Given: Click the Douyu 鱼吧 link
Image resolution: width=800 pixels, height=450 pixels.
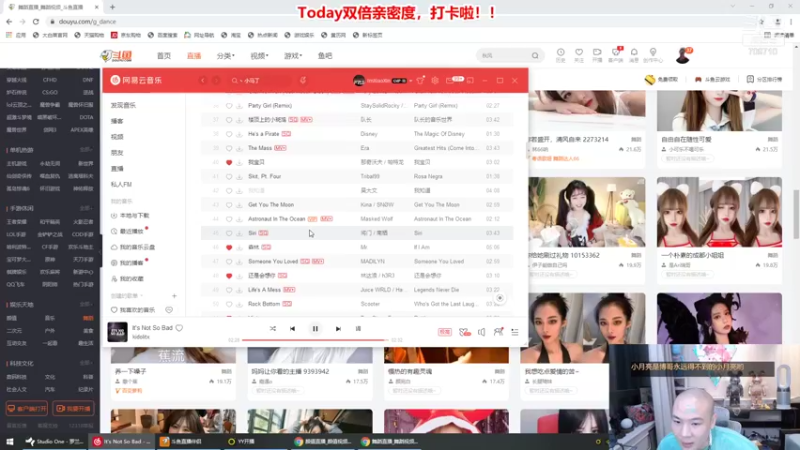Looking at the screenshot, I should pyautogui.click(x=325, y=56).
